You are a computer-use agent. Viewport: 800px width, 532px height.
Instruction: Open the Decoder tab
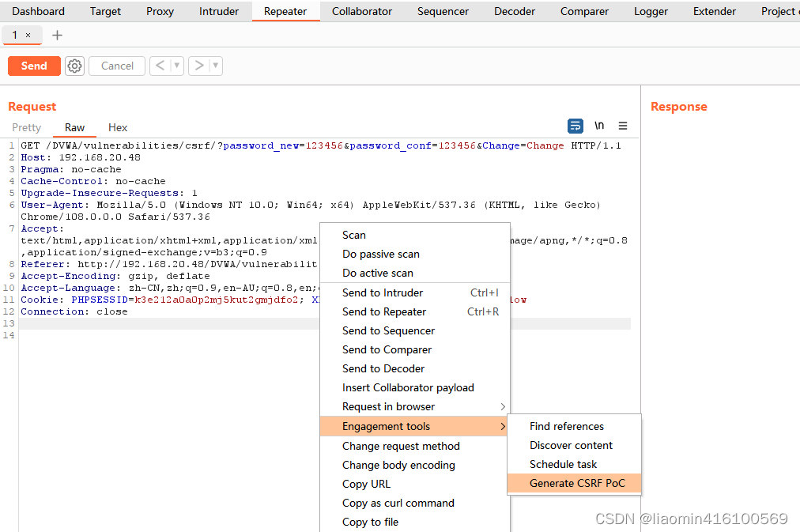coord(515,11)
